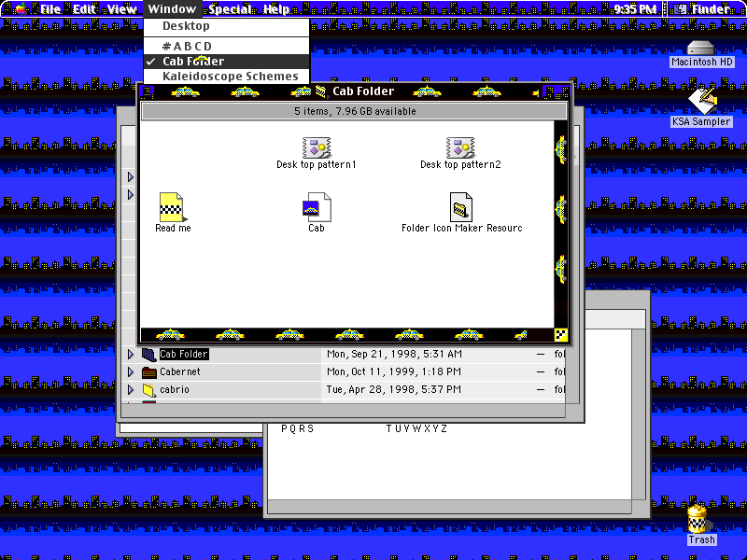Click the vertical taxi scrollbar of Cab Folder
747x560 pixels.
tap(561, 224)
